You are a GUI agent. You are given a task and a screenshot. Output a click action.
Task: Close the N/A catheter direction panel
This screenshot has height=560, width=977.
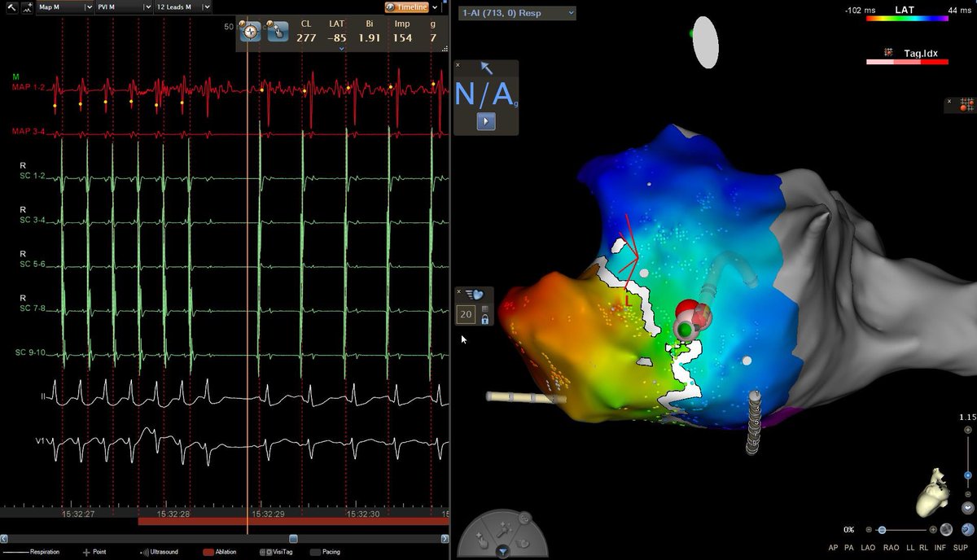pos(458,65)
